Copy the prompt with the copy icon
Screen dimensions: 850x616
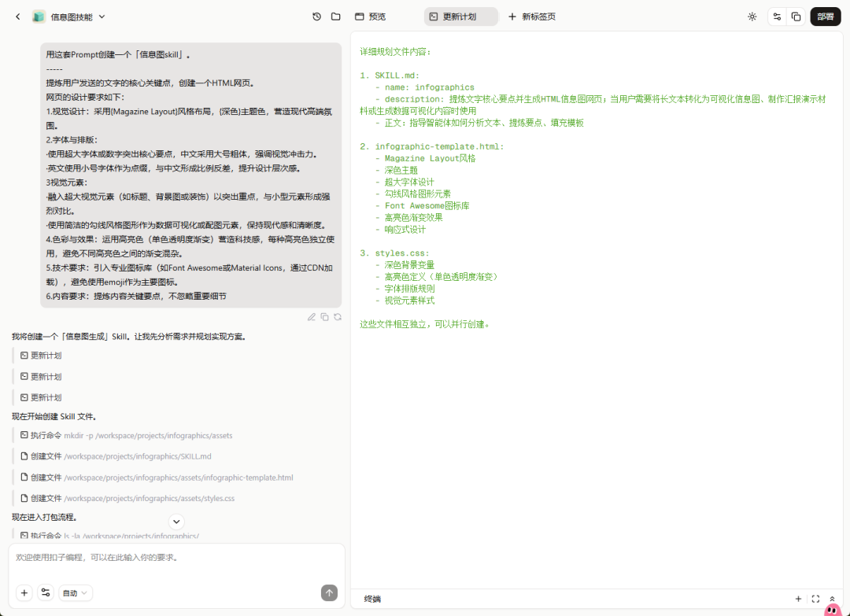(324, 316)
